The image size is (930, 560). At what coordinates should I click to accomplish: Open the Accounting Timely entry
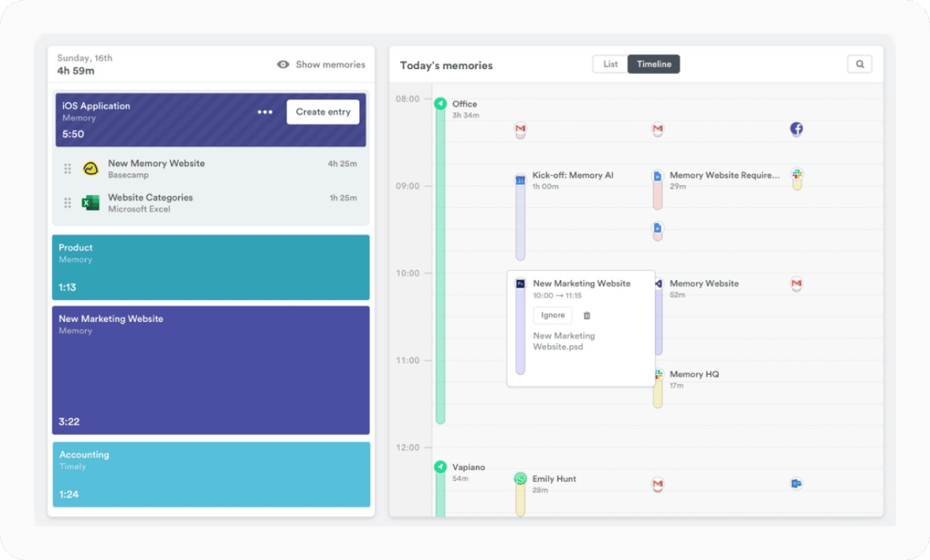pyautogui.click(x=210, y=474)
